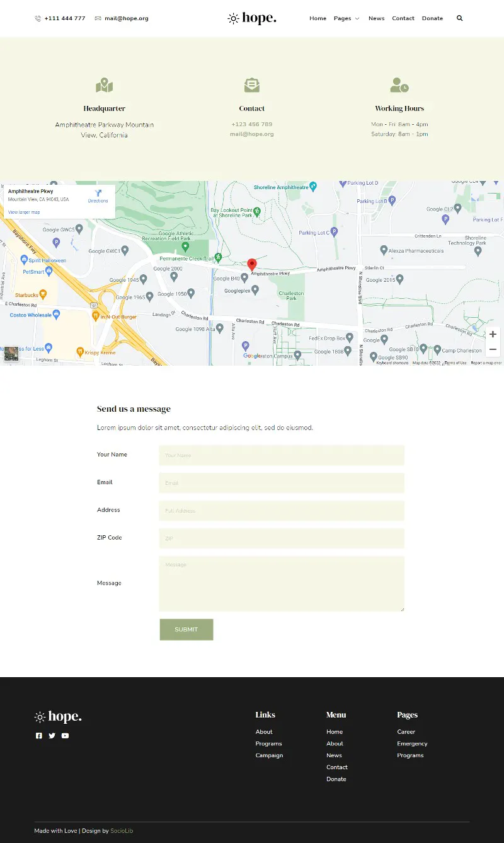504x843 pixels.
Task: Open Contact in footer Menu
Action: pos(337,767)
